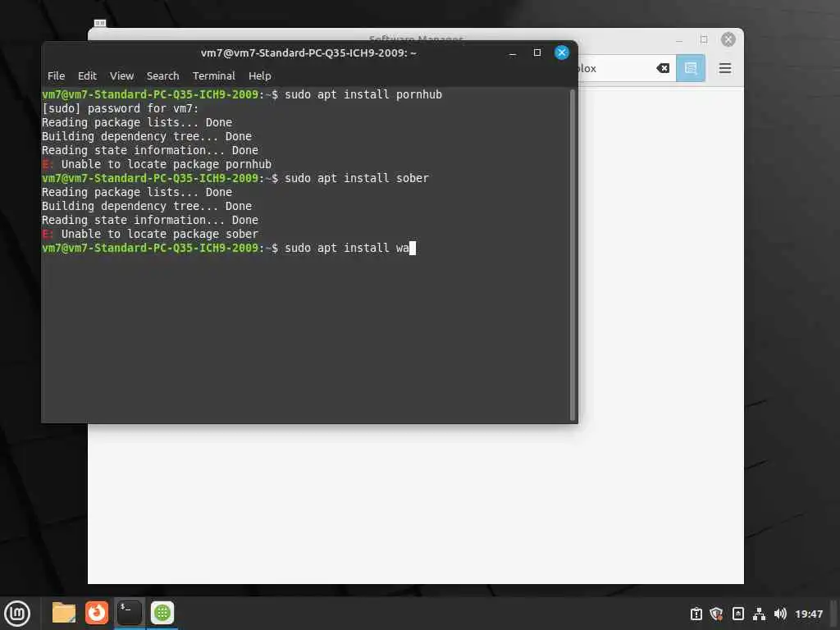Click the clock showing 19:47
This screenshot has height=630, width=840.
808,614
